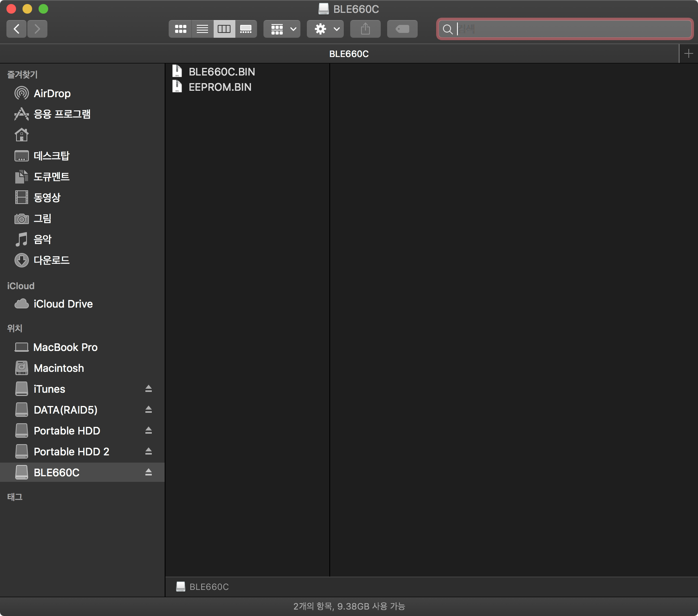Viewport: 698px width, 616px height.
Task: Click the 위치 section header
Action: 15,328
